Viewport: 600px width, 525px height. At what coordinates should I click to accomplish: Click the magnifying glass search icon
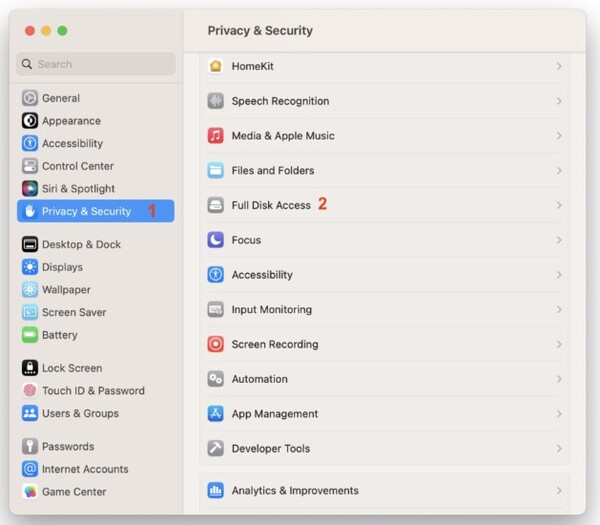tap(27, 64)
